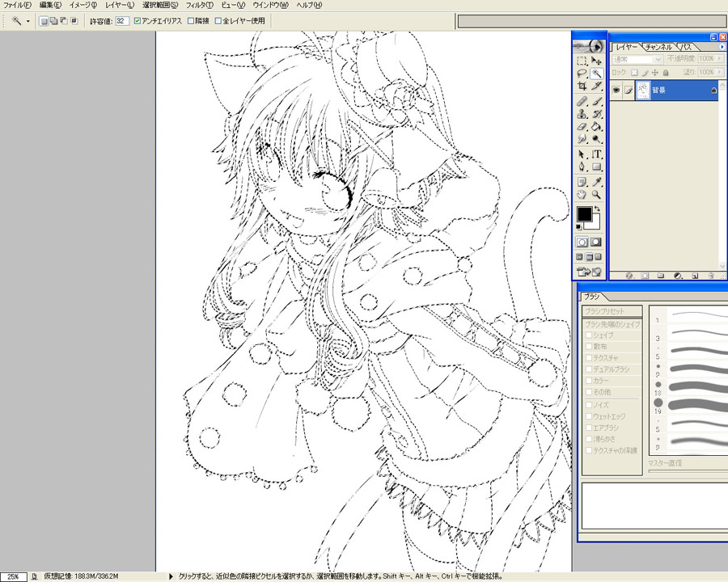Image resolution: width=728 pixels, height=582 pixels.
Task: Open the フィルタ menu
Action: pos(200,5)
